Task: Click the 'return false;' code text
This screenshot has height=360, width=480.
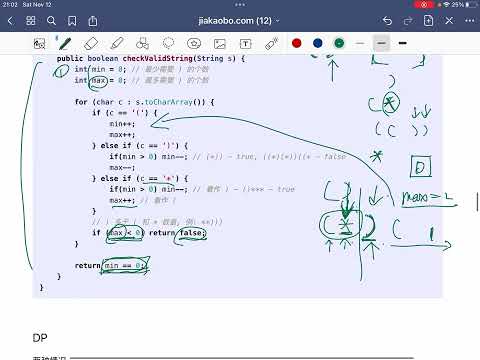Action: 177,233
